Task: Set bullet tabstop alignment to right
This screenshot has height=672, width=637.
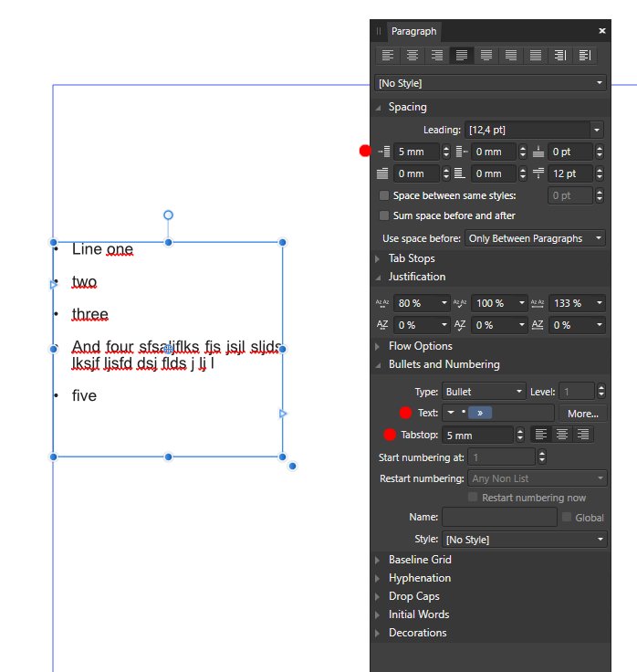Action: coord(583,435)
